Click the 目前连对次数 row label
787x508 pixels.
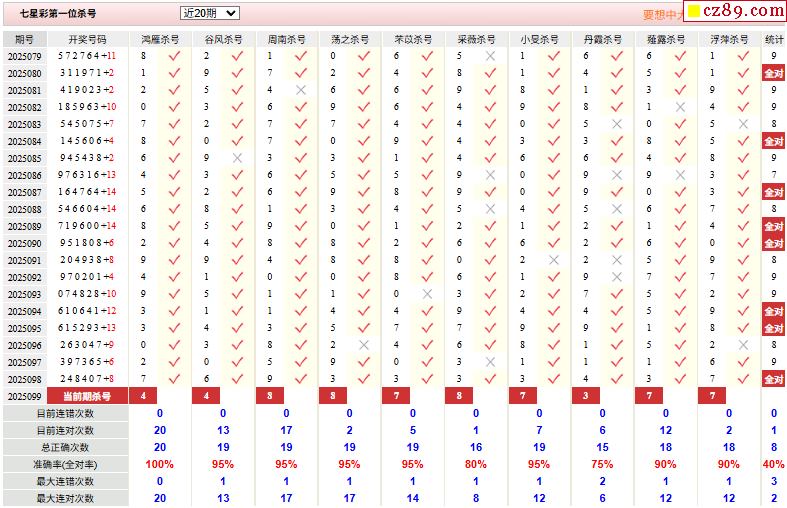(x=65, y=431)
